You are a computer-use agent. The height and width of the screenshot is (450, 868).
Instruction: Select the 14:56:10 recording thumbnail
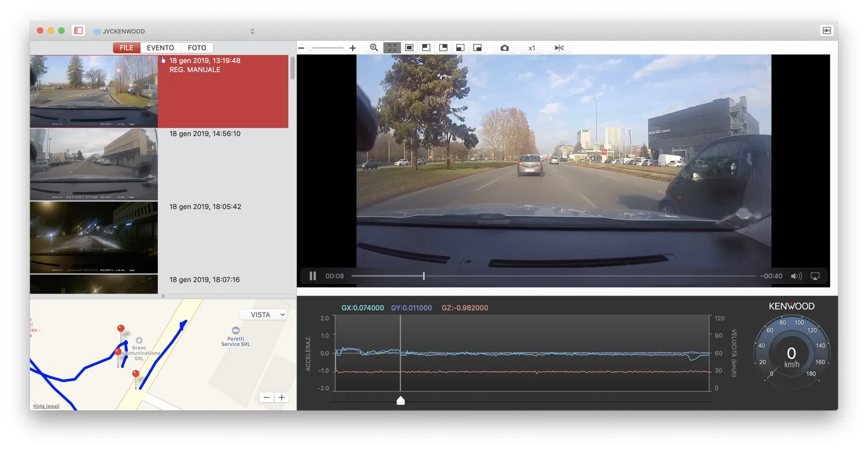tap(94, 164)
